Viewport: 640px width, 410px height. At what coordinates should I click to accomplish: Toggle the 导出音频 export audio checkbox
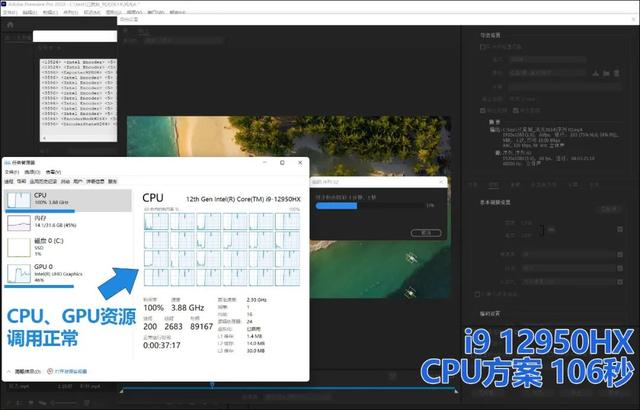tap(515, 110)
